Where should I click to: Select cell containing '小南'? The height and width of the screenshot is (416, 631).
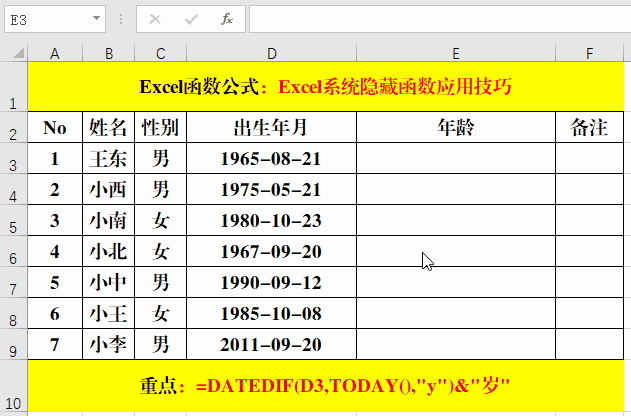coord(109,220)
